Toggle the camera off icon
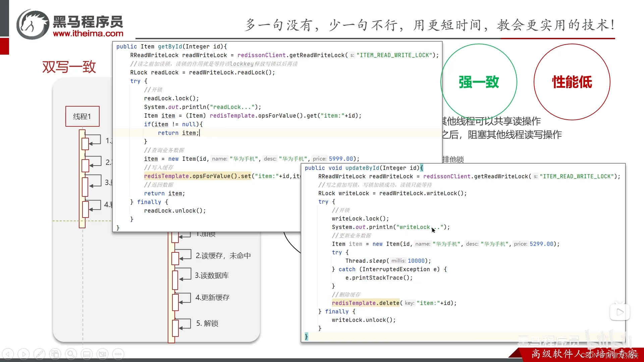 [102, 354]
